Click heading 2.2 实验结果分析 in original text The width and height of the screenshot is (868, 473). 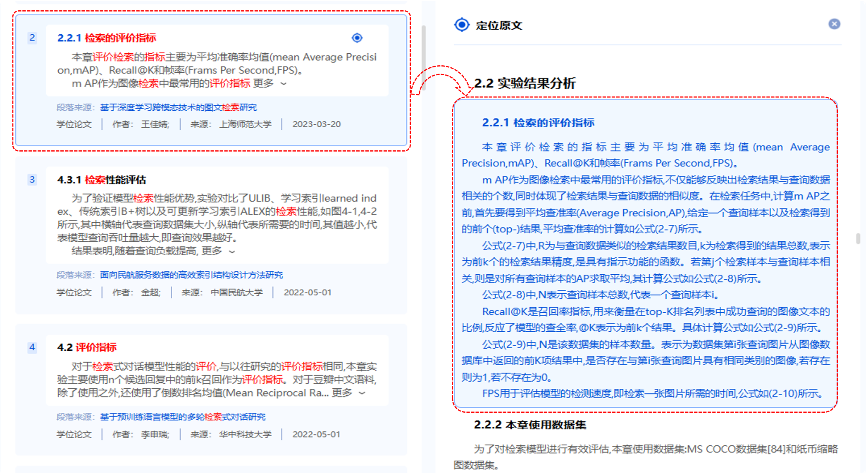coord(525,83)
